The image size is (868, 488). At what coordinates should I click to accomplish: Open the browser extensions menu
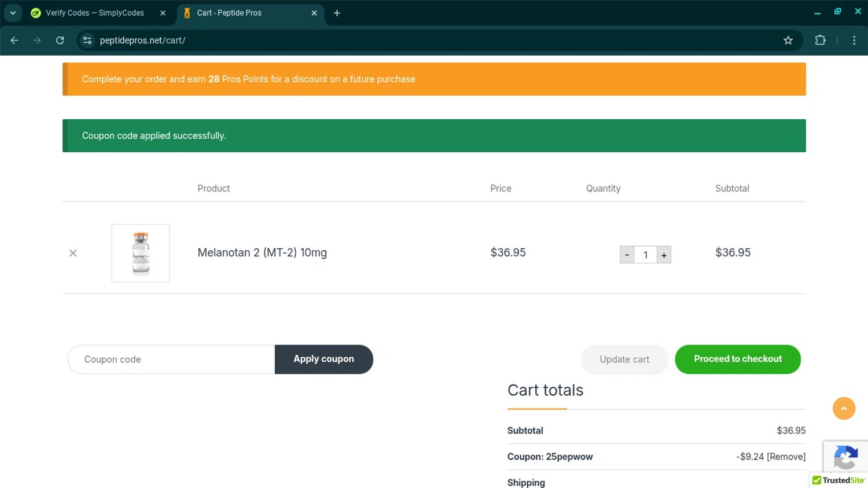coord(820,40)
